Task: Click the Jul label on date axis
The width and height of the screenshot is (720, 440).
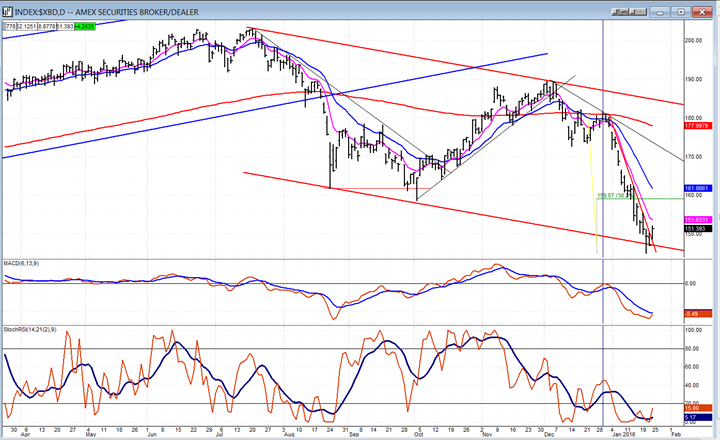Action: 221,435
